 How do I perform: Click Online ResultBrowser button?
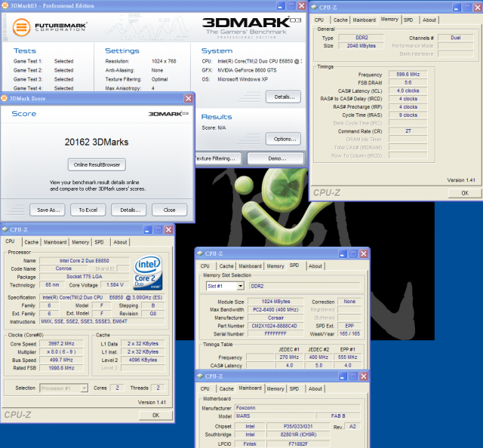[x=97, y=164]
